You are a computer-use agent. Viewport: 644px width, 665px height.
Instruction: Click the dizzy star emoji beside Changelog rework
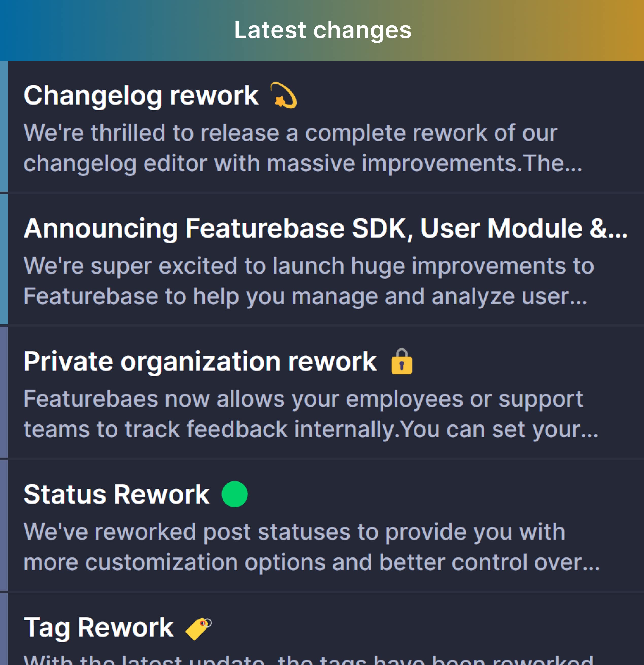283,95
